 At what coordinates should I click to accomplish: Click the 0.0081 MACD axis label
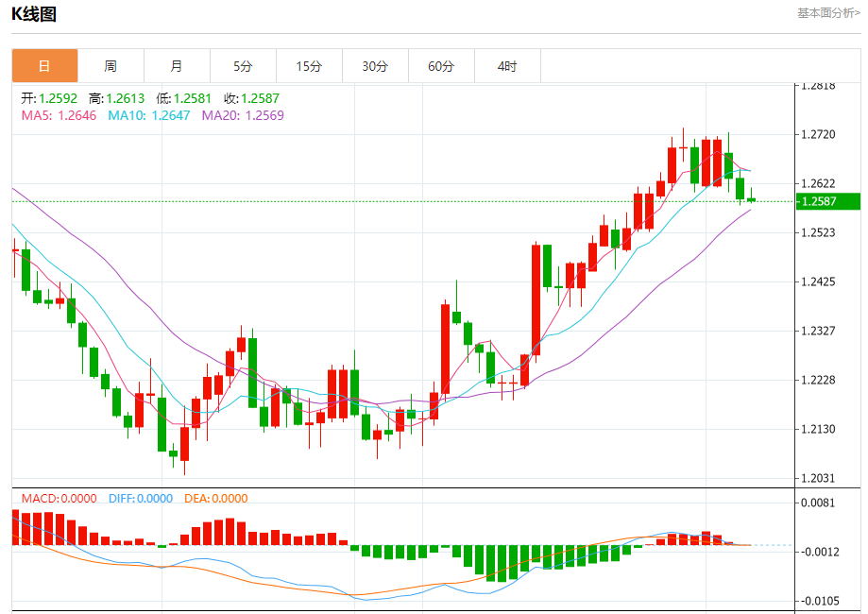pos(818,503)
